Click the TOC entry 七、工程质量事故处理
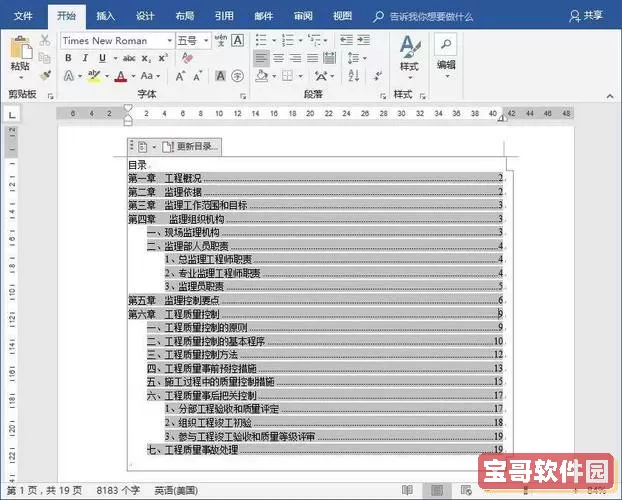 (325, 449)
